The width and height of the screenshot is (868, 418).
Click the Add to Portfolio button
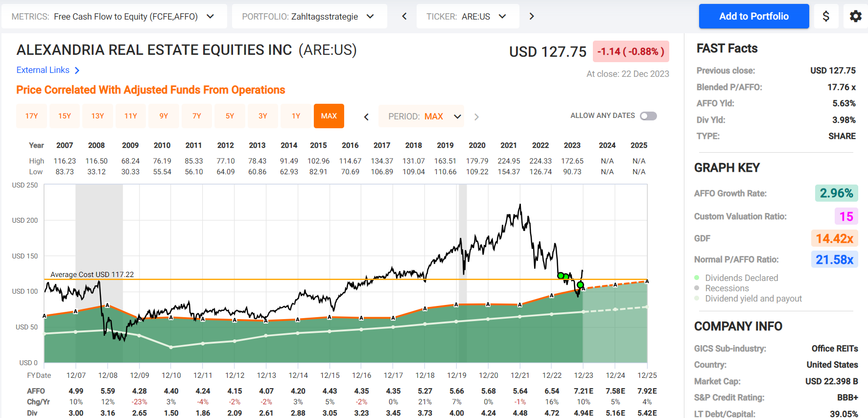[x=754, y=16]
